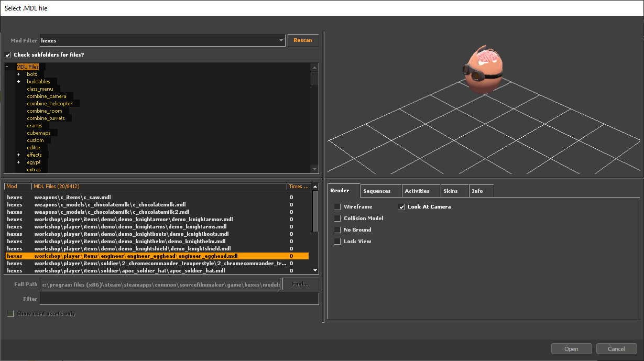Expand the bots folder

(x=19, y=74)
